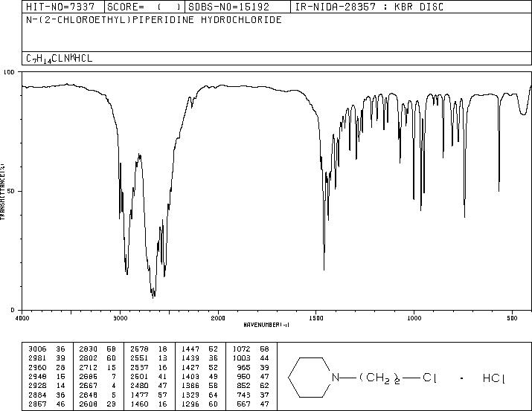Select the 1447 entry in the peak table
This screenshot has height=411, width=532.
200,349
